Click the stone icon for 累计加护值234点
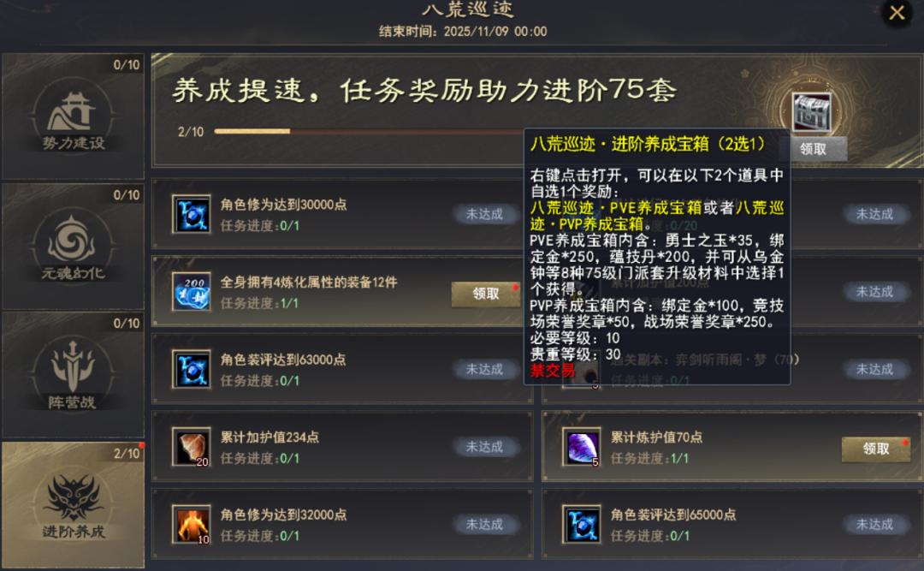 click(x=192, y=447)
